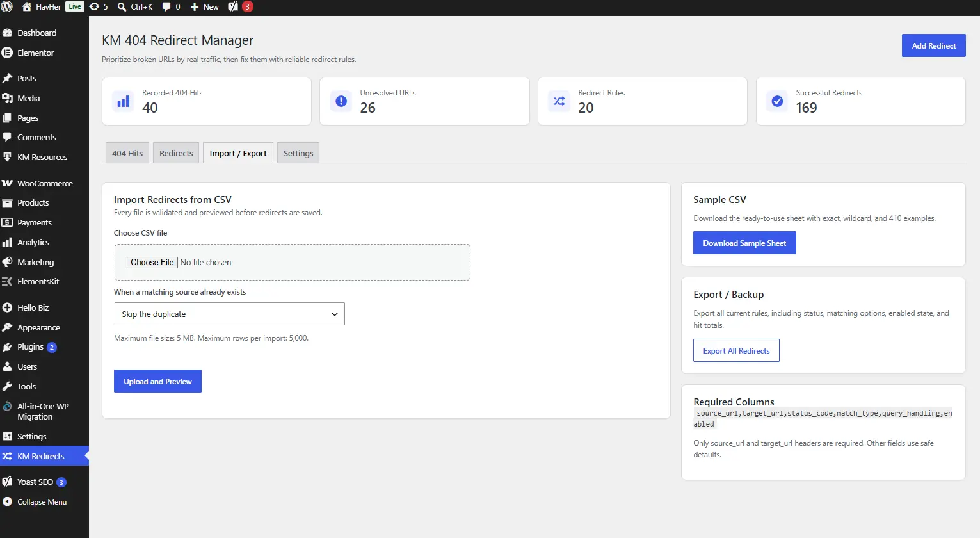This screenshot has width=980, height=538.
Task: Click the CSV file drop zone
Action: click(x=292, y=262)
